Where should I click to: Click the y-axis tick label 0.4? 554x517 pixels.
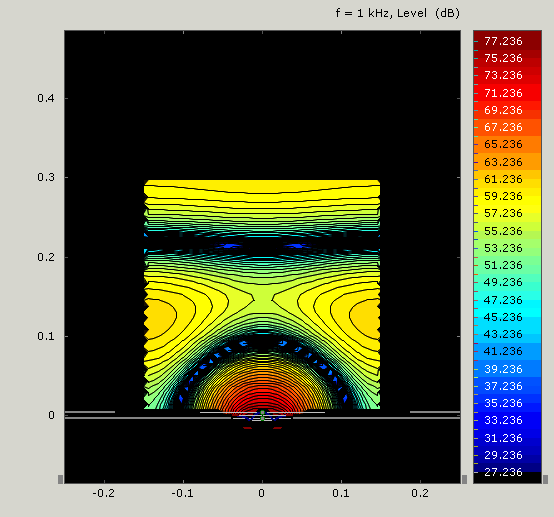click(x=46, y=98)
